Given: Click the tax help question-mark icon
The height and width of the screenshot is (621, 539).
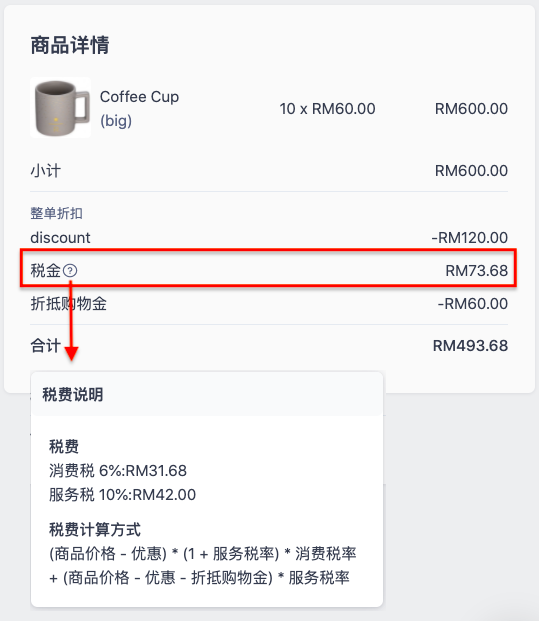Looking at the screenshot, I should click(70, 271).
